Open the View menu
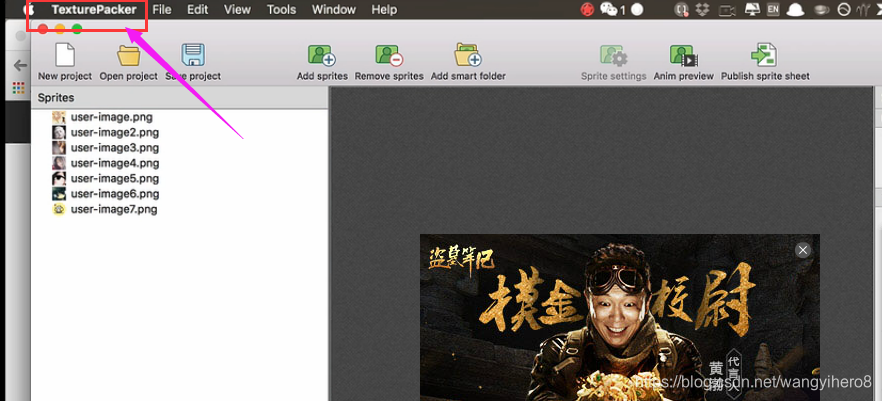 (x=237, y=10)
